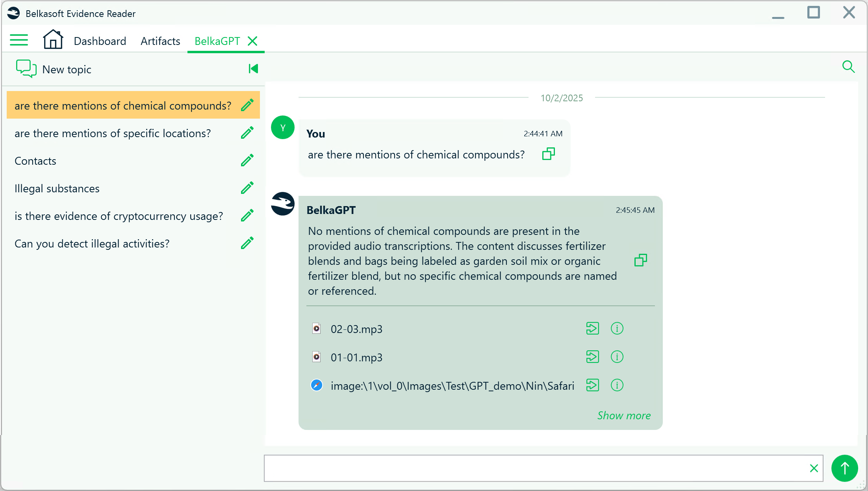
Task: Start a New topic chat
Action: (54, 69)
